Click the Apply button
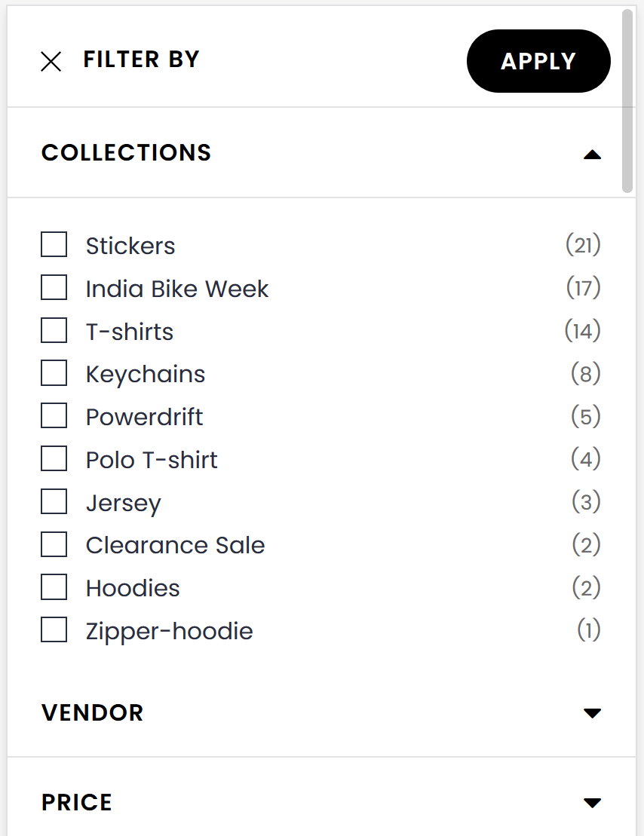Viewport: 644px width, 836px height. tap(538, 61)
